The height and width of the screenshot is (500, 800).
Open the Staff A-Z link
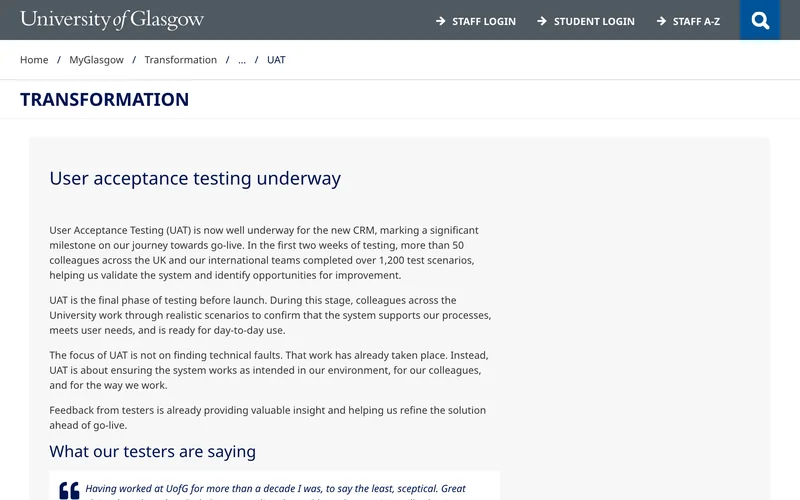pos(696,21)
